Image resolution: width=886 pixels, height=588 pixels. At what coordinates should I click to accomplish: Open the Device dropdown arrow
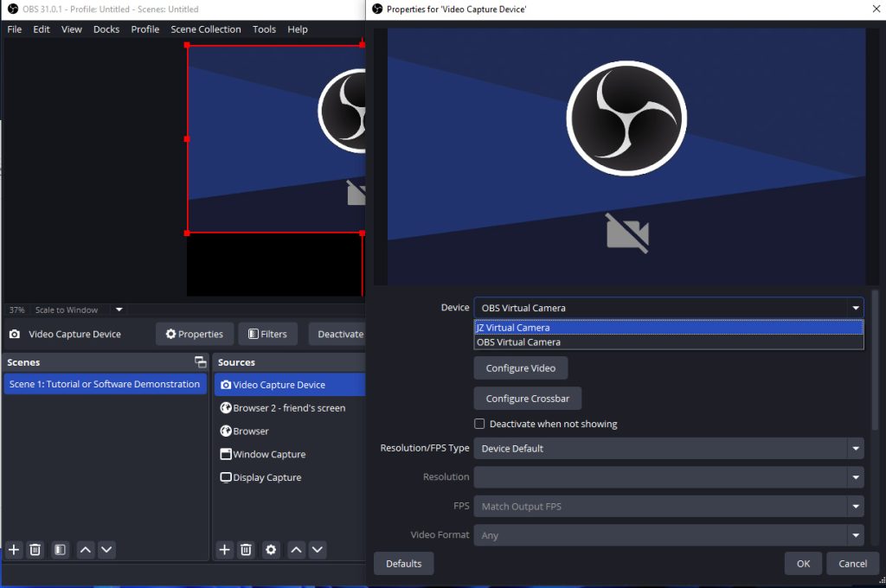click(856, 308)
